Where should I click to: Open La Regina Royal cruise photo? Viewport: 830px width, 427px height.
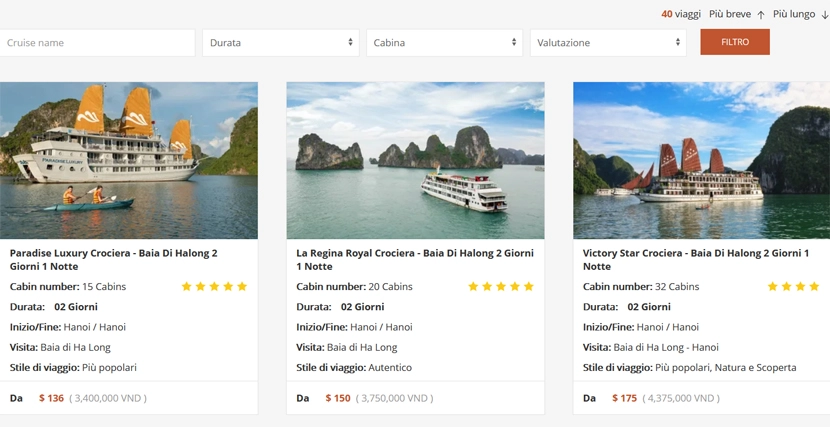[416, 160]
